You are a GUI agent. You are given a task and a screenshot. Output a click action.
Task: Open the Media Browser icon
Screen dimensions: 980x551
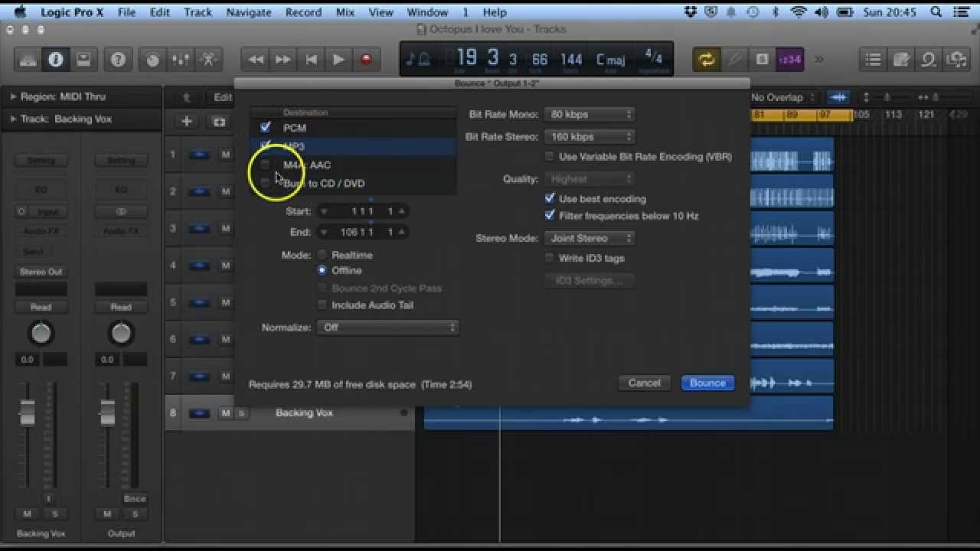point(956,59)
